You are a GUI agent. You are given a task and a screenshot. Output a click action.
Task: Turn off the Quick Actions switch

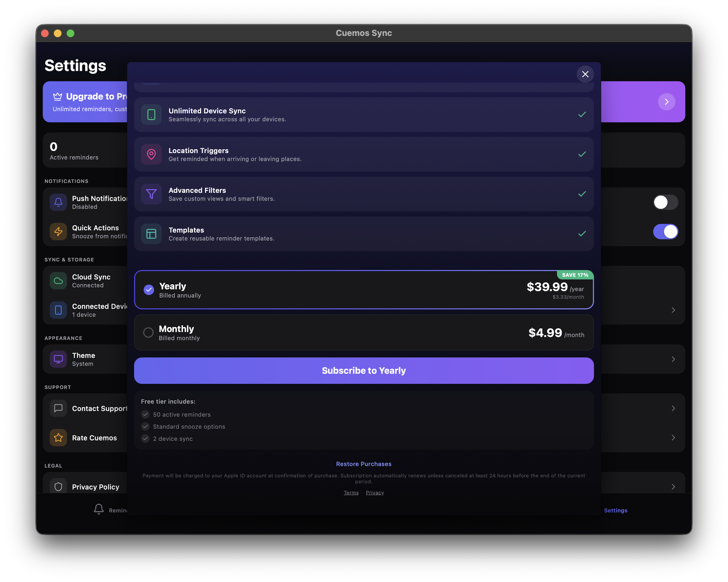coord(665,232)
